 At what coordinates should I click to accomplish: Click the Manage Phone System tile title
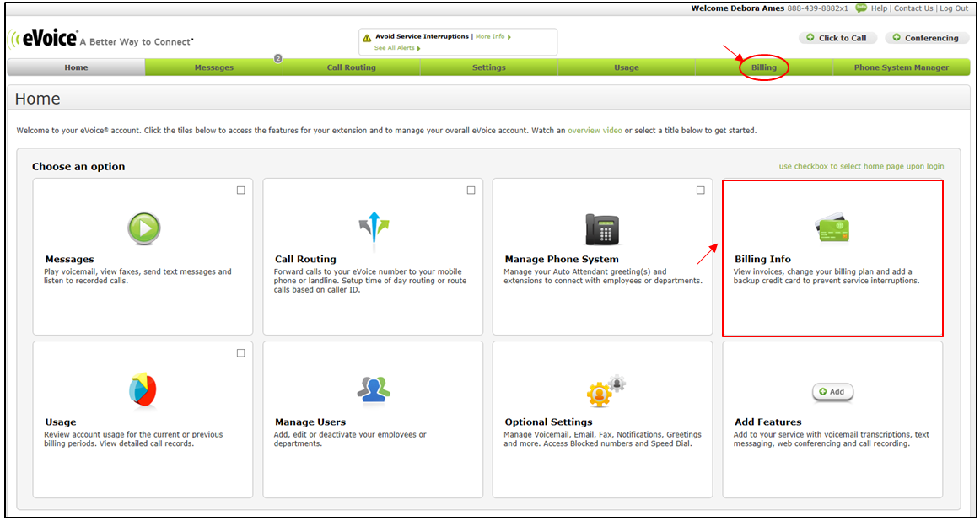(x=562, y=260)
